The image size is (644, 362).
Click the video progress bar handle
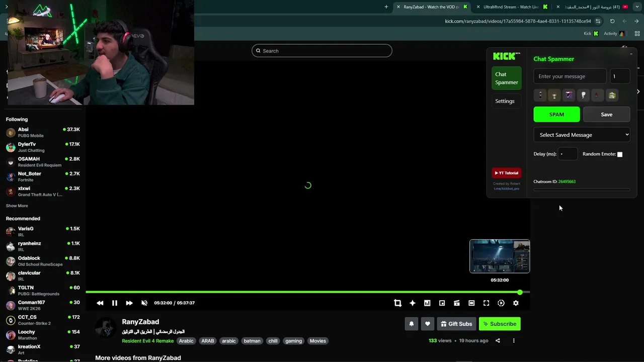pyautogui.click(x=520, y=292)
